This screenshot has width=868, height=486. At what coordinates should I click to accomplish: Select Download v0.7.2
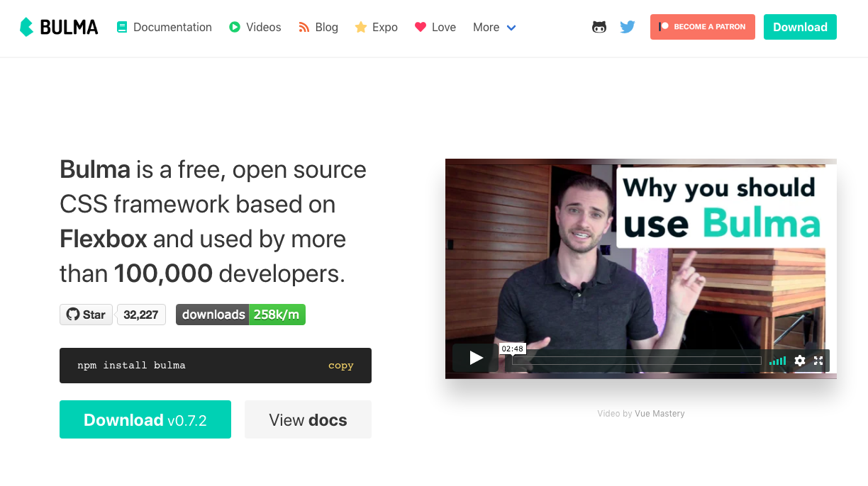145,419
